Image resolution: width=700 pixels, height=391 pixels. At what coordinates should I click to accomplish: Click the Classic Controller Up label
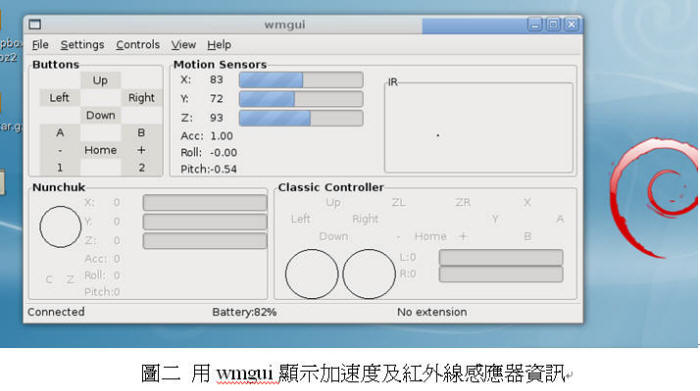pyautogui.click(x=333, y=203)
